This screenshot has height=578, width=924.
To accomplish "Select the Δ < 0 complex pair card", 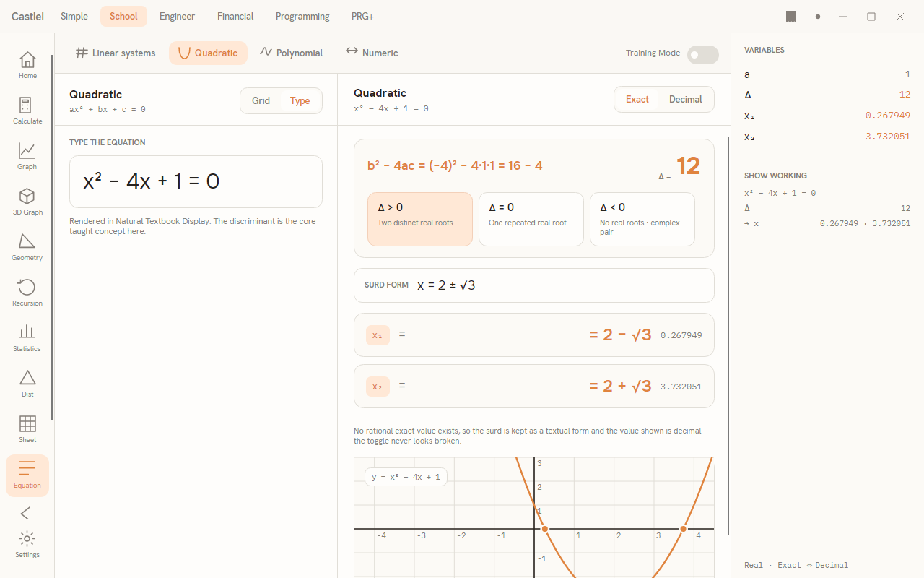I will tap(642, 219).
